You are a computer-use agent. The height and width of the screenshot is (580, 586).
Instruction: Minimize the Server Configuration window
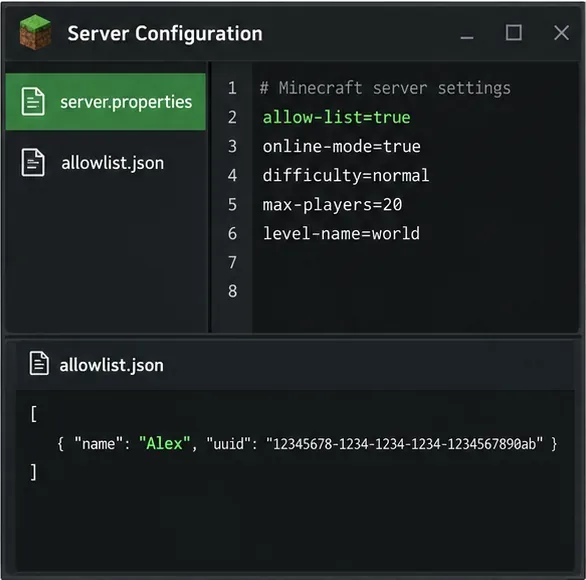(467, 37)
